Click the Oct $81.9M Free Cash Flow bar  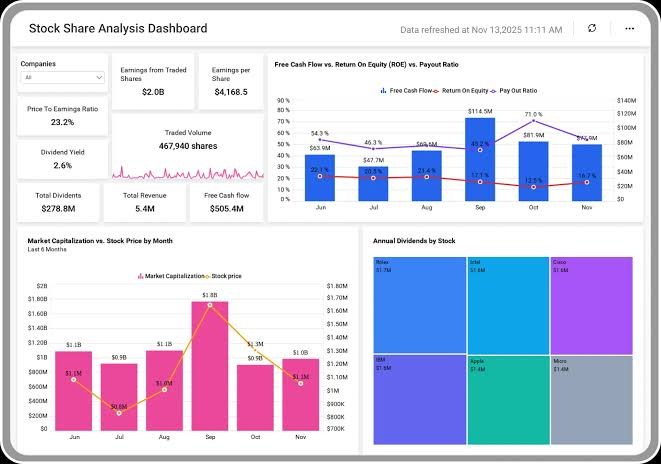point(533,171)
